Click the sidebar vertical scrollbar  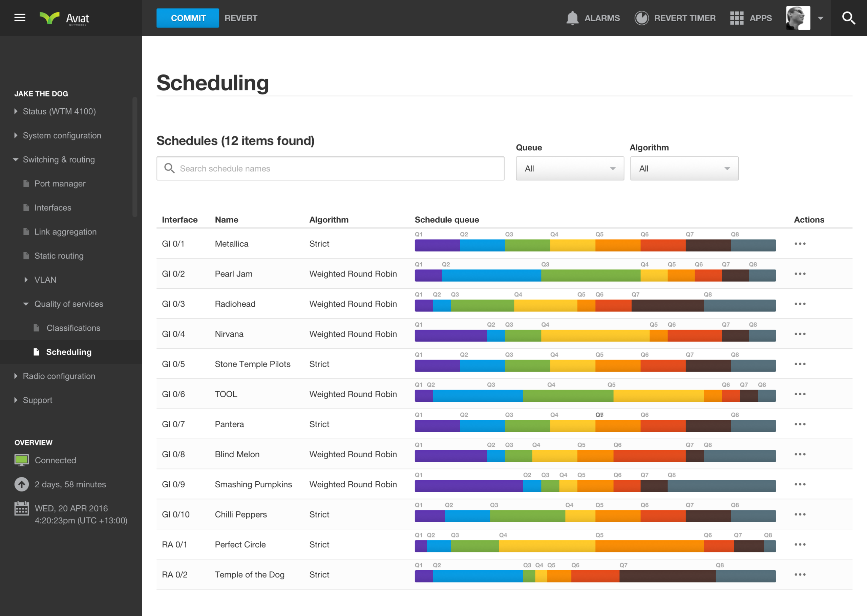[135, 157]
